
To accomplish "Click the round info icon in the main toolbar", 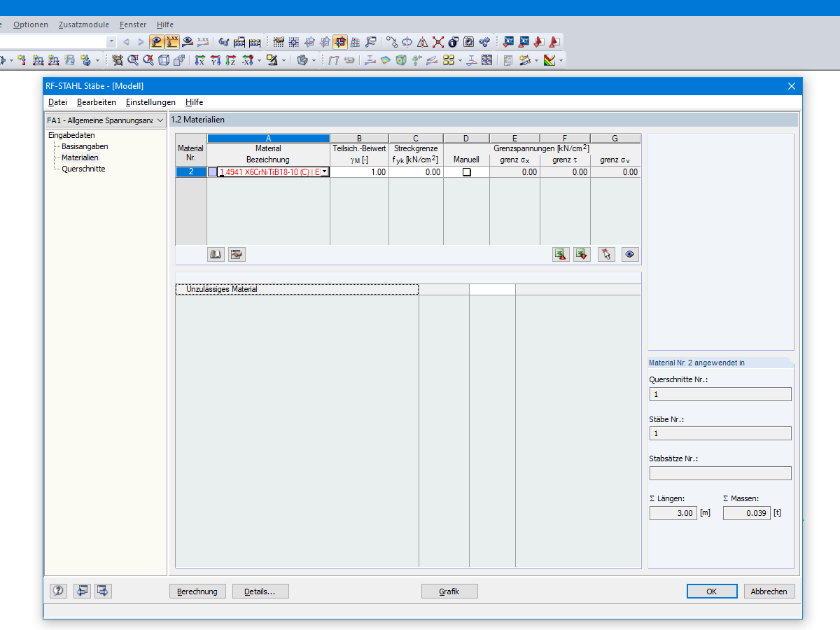I will pos(453,42).
